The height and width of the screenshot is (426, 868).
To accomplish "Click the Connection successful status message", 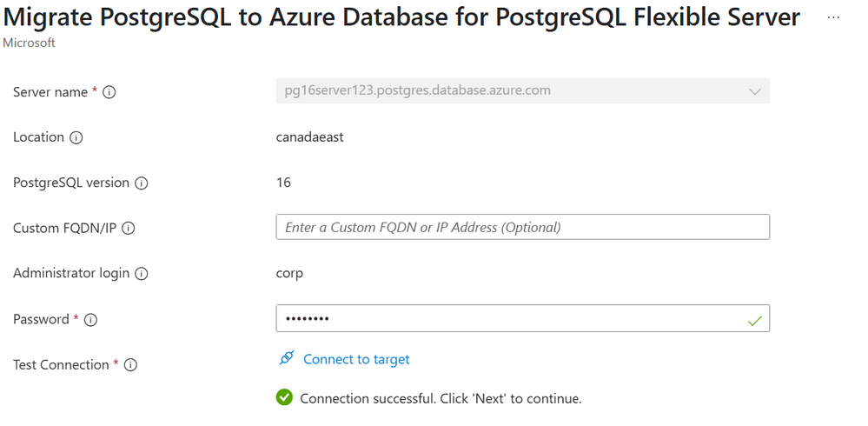I will point(441,398).
